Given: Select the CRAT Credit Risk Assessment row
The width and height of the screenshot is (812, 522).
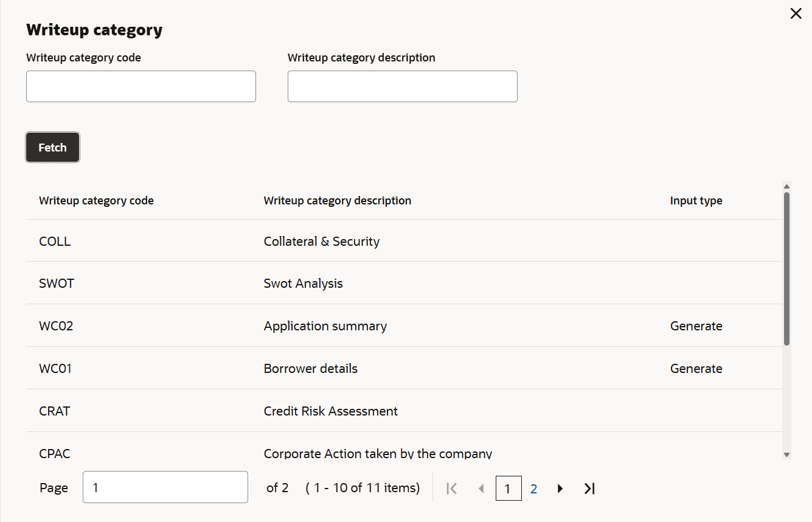Looking at the screenshot, I should [x=330, y=411].
